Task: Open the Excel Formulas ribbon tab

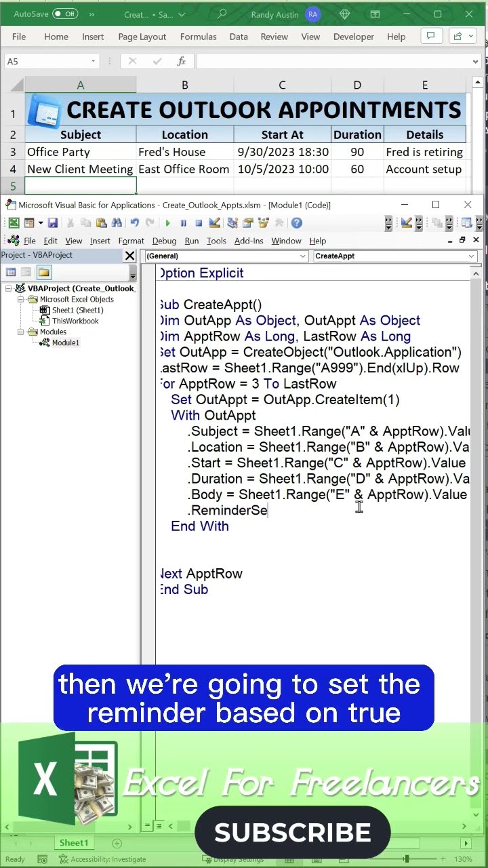Action: click(198, 37)
